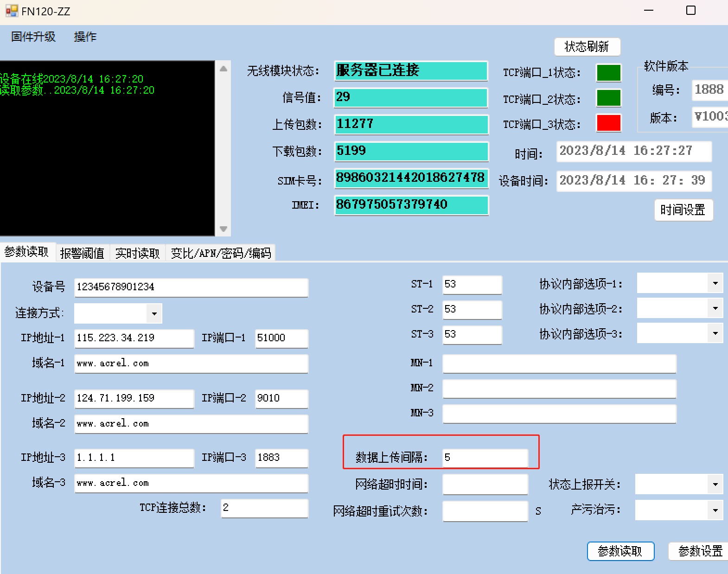Click the FN120-ZZ app icon in title bar
Image resolution: width=728 pixels, height=574 pixels.
pyautogui.click(x=12, y=11)
